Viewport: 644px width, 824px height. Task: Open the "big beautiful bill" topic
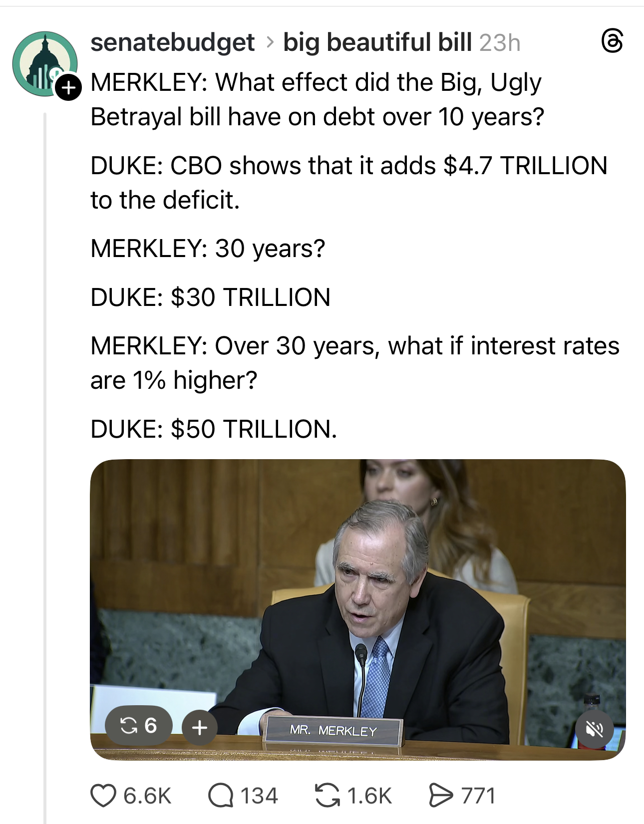pyautogui.click(x=377, y=42)
